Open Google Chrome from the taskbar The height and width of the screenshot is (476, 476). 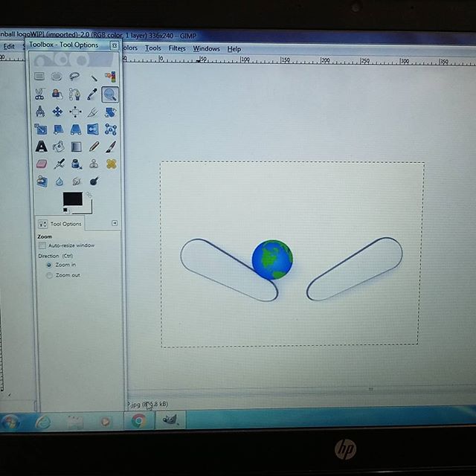point(138,421)
